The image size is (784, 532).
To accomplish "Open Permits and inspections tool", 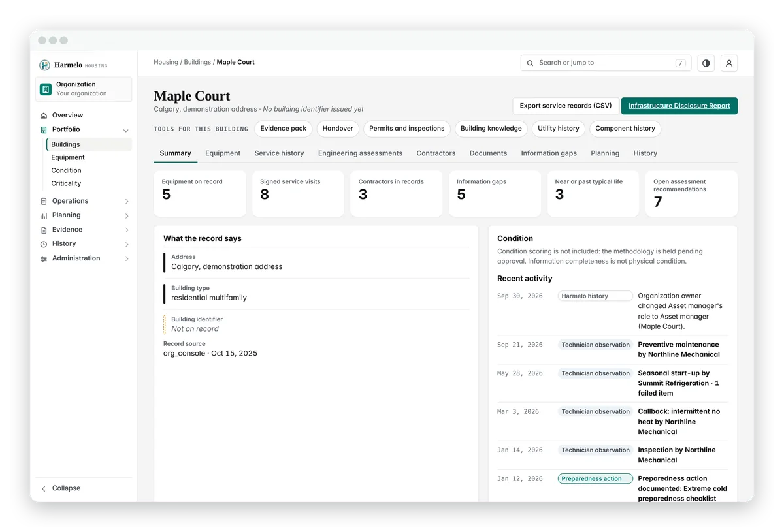I will (406, 129).
